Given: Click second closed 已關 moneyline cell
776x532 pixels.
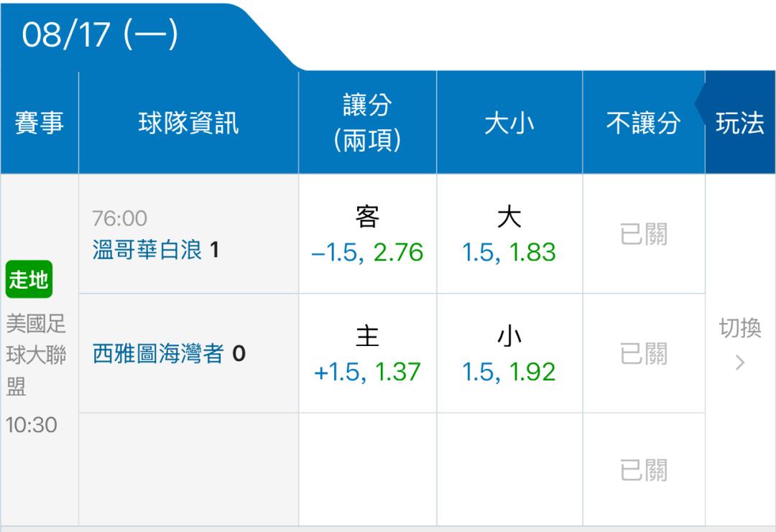Looking at the screenshot, I should (x=643, y=353).
